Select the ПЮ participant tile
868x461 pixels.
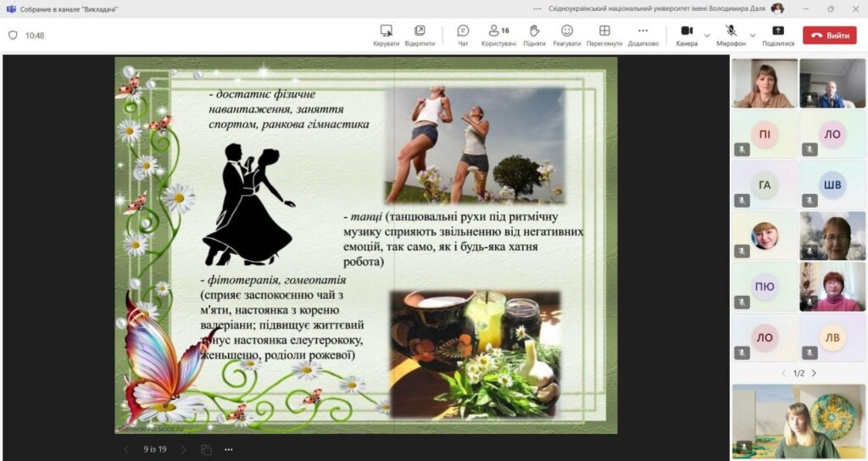point(765,286)
